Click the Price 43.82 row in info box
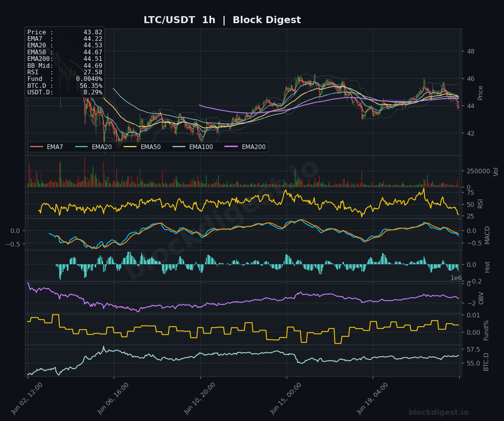Viewport: 504px width, 421px height. tap(65, 32)
